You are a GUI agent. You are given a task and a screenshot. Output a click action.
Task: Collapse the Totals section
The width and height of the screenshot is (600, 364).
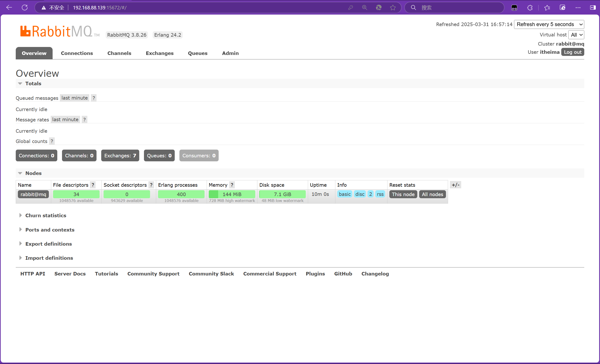click(33, 84)
